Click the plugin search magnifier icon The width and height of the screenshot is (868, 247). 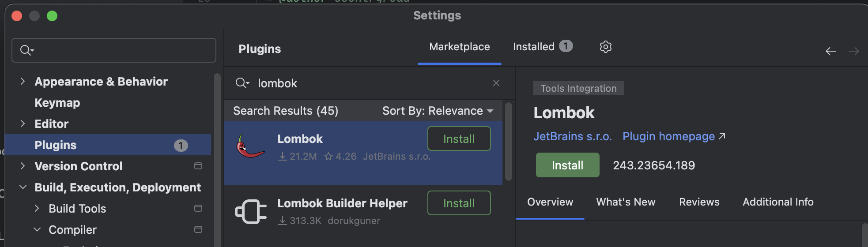[x=242, y=83]
